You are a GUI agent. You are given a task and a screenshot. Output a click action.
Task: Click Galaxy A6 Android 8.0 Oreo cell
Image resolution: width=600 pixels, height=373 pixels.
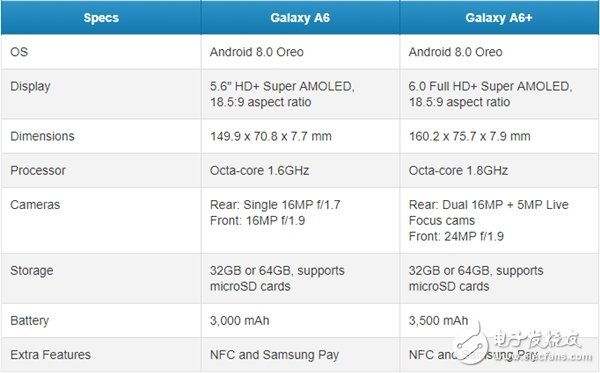click(x=300, y=52)
